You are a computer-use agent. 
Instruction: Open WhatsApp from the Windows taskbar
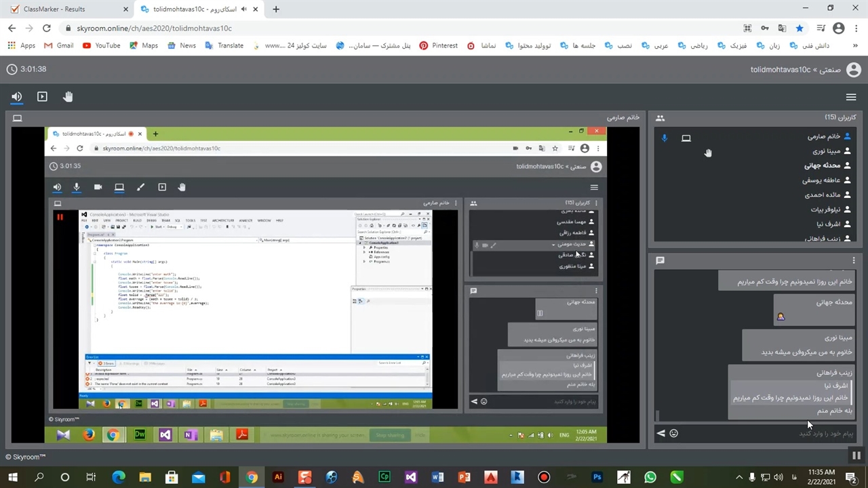(x=650, y=477)
